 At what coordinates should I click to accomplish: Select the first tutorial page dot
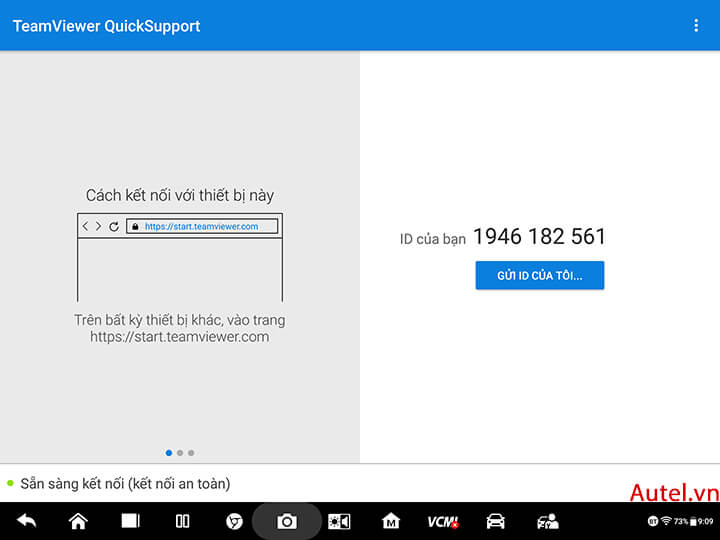tap(169, 453)
